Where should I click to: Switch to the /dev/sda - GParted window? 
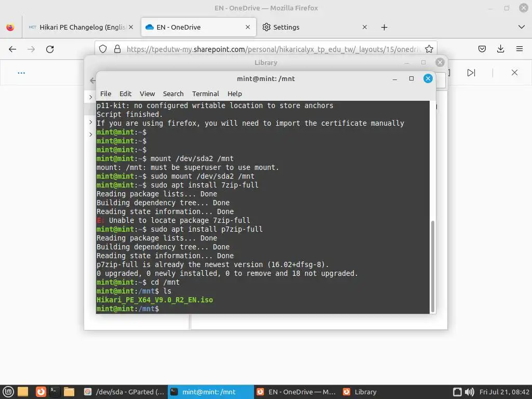[x=124, y=392]
